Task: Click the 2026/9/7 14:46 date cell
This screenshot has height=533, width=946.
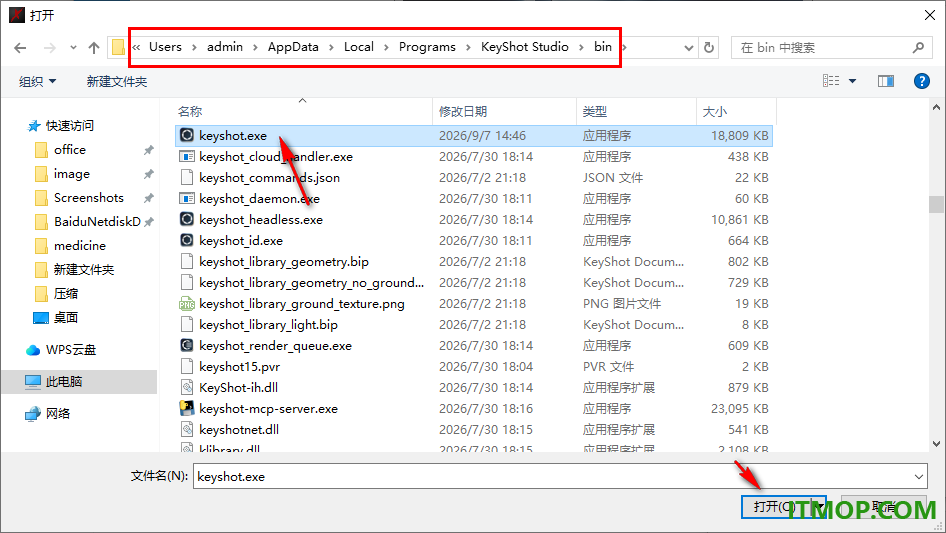Action: 482,136
